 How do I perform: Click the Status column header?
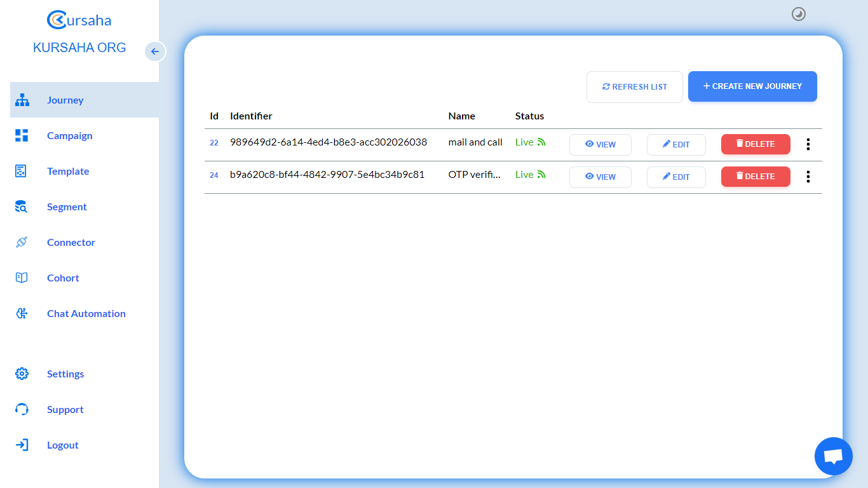pos(530,116)
